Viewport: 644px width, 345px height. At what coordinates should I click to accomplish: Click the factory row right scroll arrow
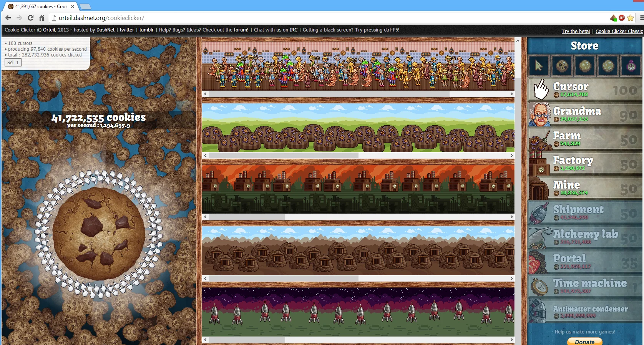(x=512, y=217)
